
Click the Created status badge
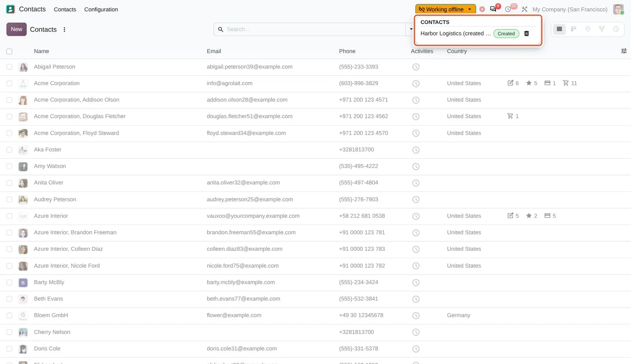(506, 34)
